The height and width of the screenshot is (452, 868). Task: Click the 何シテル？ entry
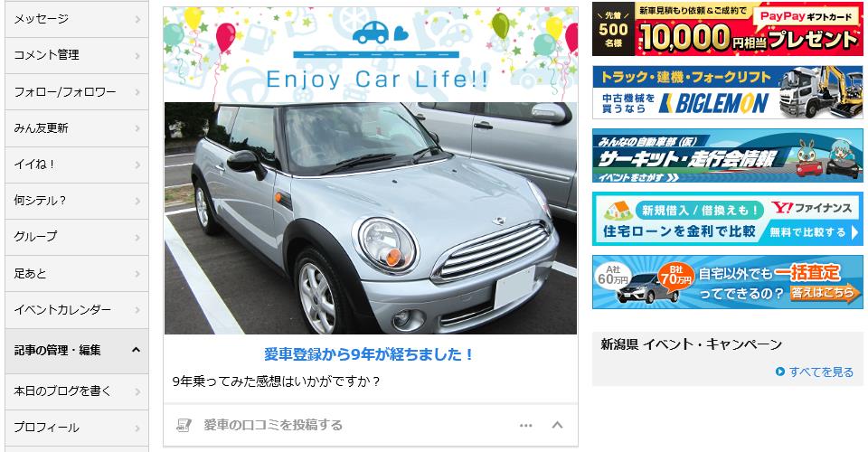[77, 201]
